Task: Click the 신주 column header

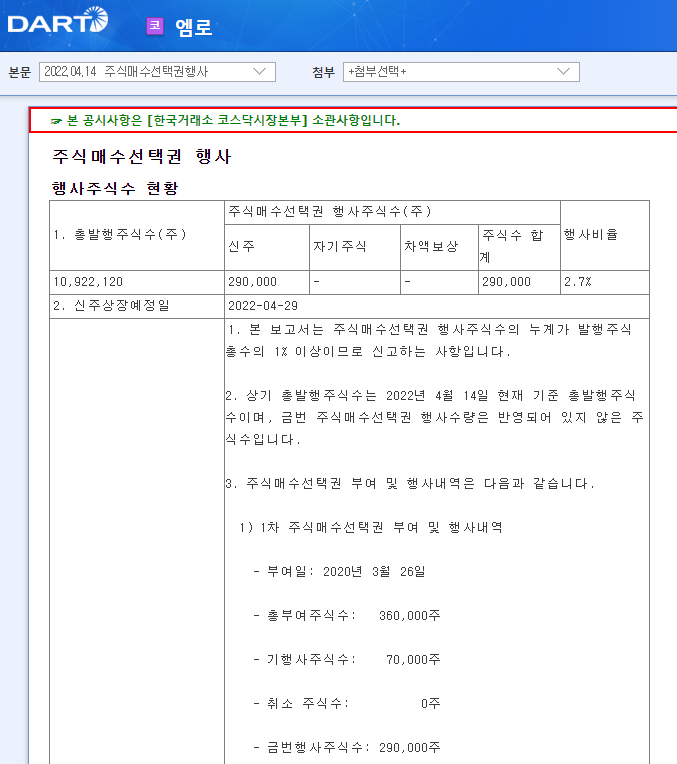Action: (x=267, y=248)
